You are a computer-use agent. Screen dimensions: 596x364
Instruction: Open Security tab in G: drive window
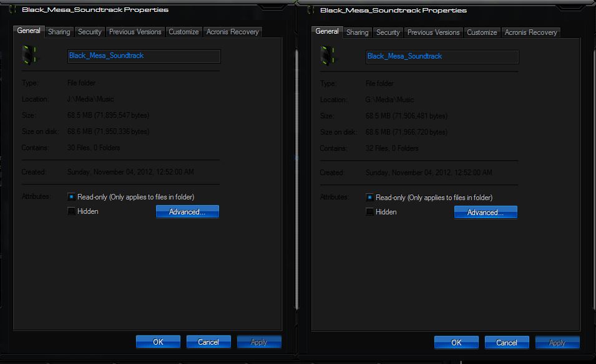(388, 32)
